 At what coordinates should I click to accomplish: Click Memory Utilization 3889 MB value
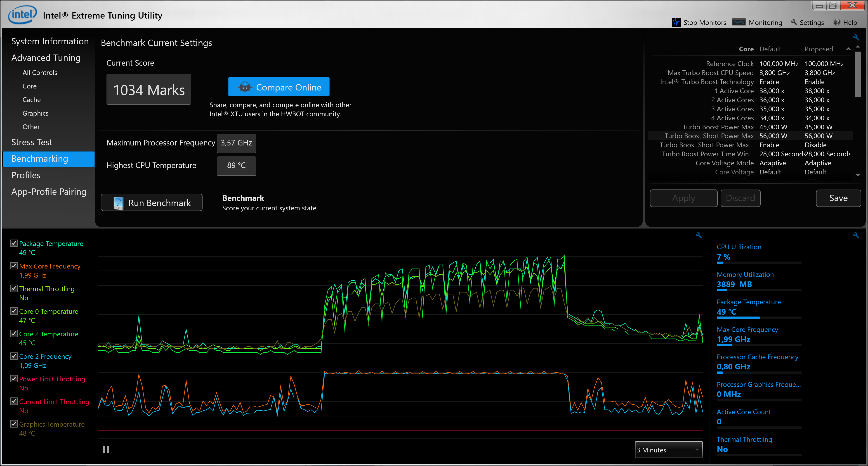coord(734,284)
